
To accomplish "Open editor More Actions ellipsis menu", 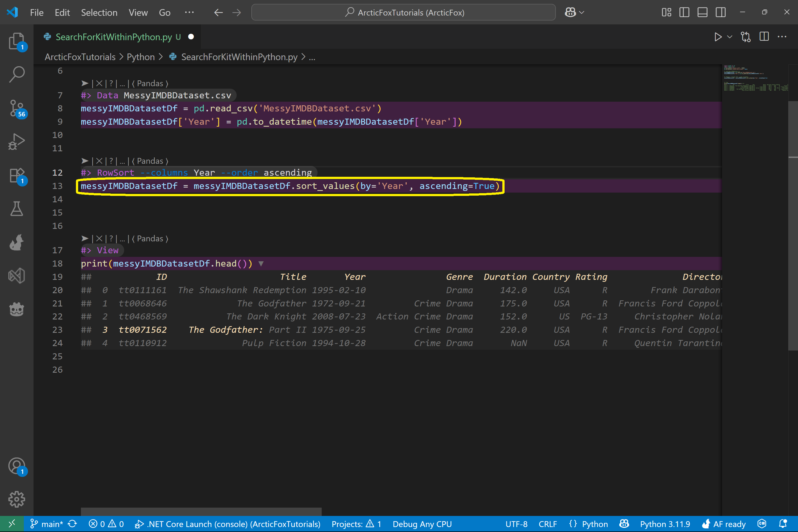I will click(782, 37).
